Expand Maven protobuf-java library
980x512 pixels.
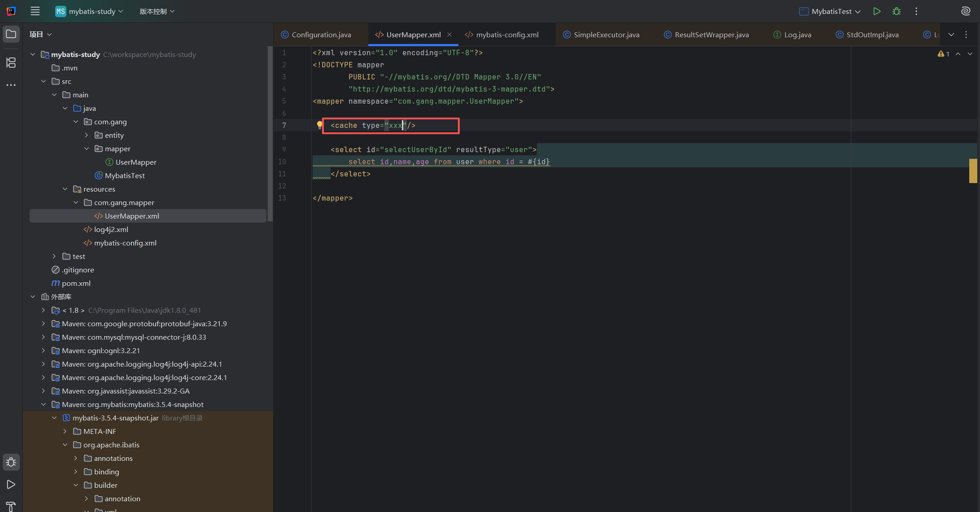pos(44,324)
